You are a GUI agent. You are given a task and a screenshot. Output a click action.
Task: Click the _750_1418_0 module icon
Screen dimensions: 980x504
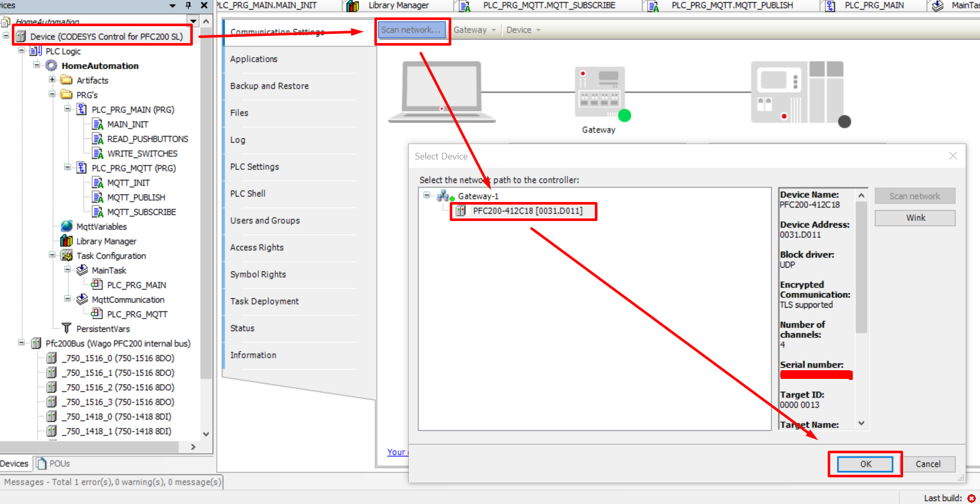pos(51,416)
